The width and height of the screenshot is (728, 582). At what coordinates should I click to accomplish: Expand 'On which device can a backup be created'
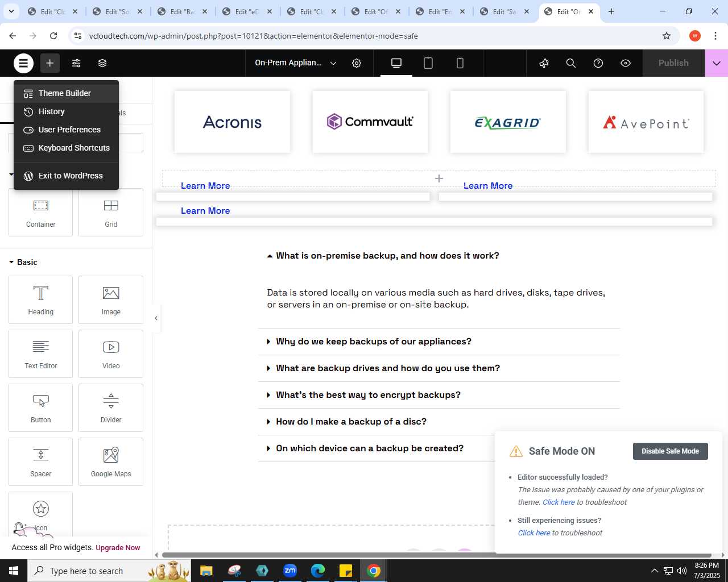click(376, 448)
